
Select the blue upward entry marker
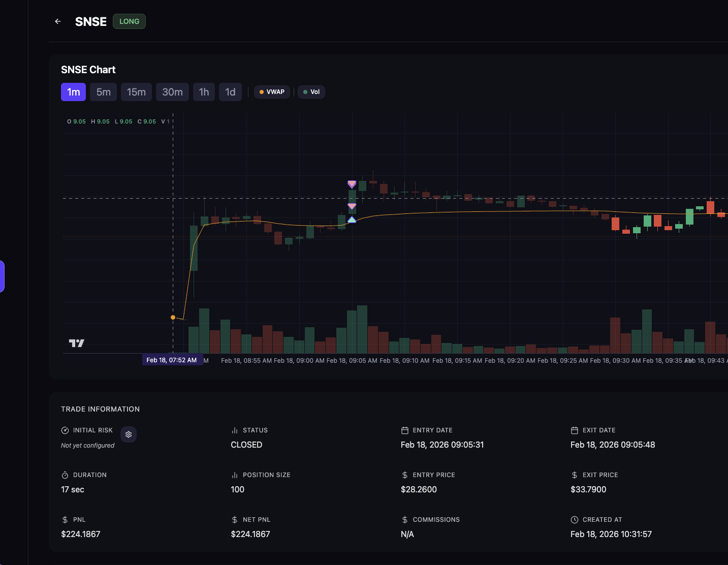click(352, 219)
